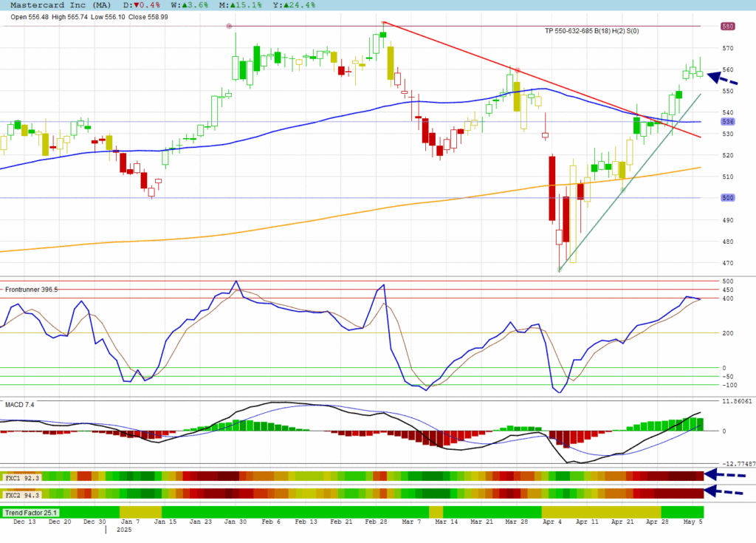Select the Mar 7 date label

coord(412,522)
